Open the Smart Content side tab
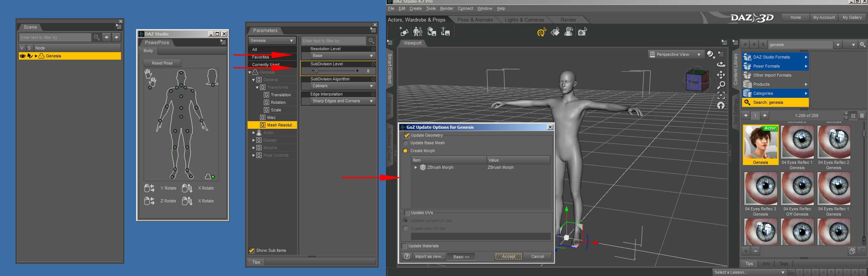868x276 pixels. 390,69
